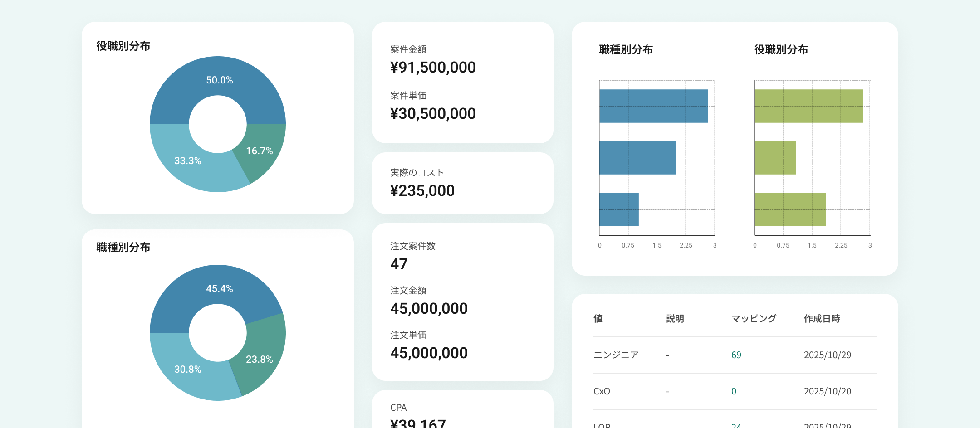Click the 実際のコスト value ¥235,000
980x428 pixels.
(x=422, y=191)
